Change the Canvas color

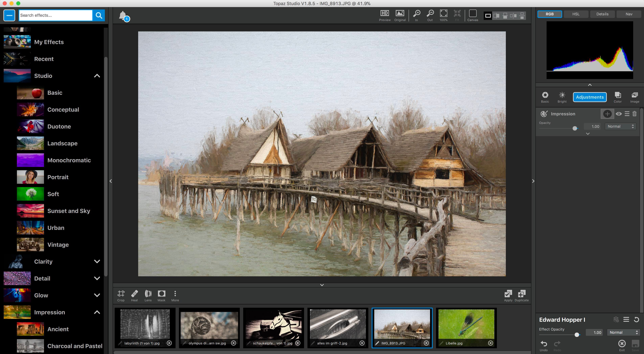(x=473, y=16)
